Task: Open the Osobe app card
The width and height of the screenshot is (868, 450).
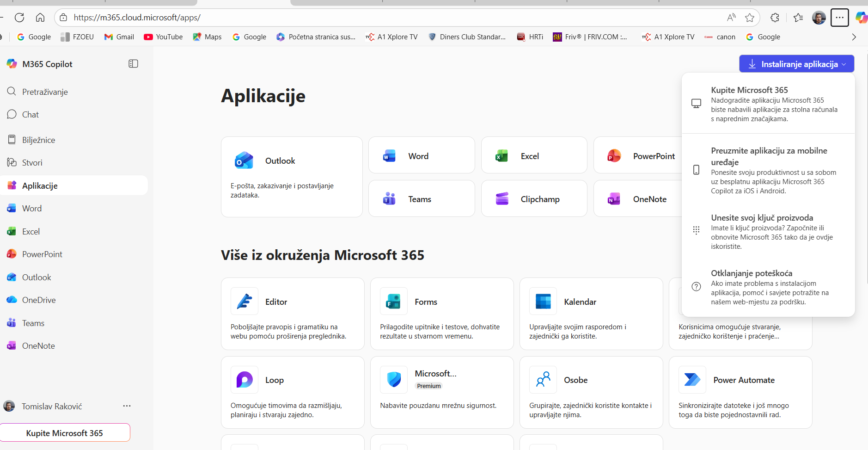Action: [591, 392]
